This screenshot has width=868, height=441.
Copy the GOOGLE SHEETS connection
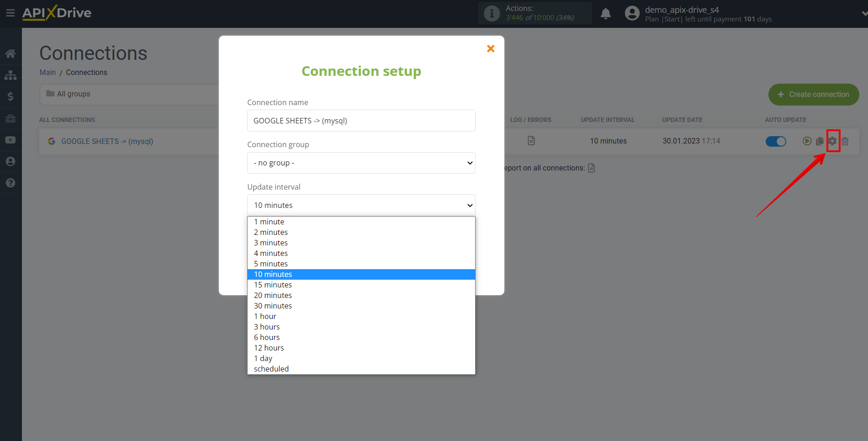(820, 141)
